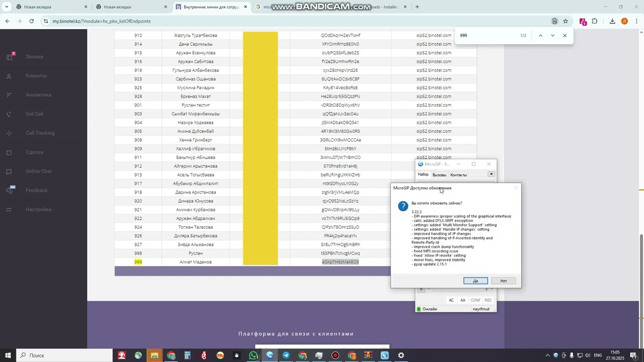Open Настройки in Binotel sidebar
The width and height of the screenshot is (644, 362).
tap(39, 210)
